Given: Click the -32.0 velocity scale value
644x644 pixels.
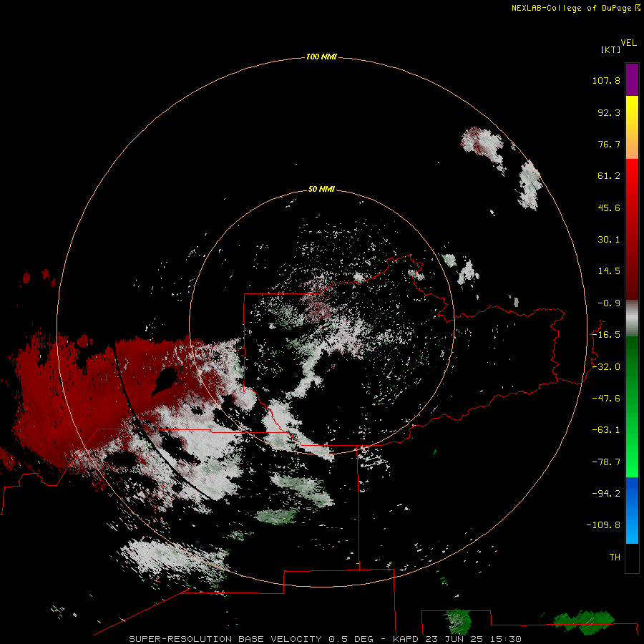Looking at the screenshot, I should coord(606,367).
